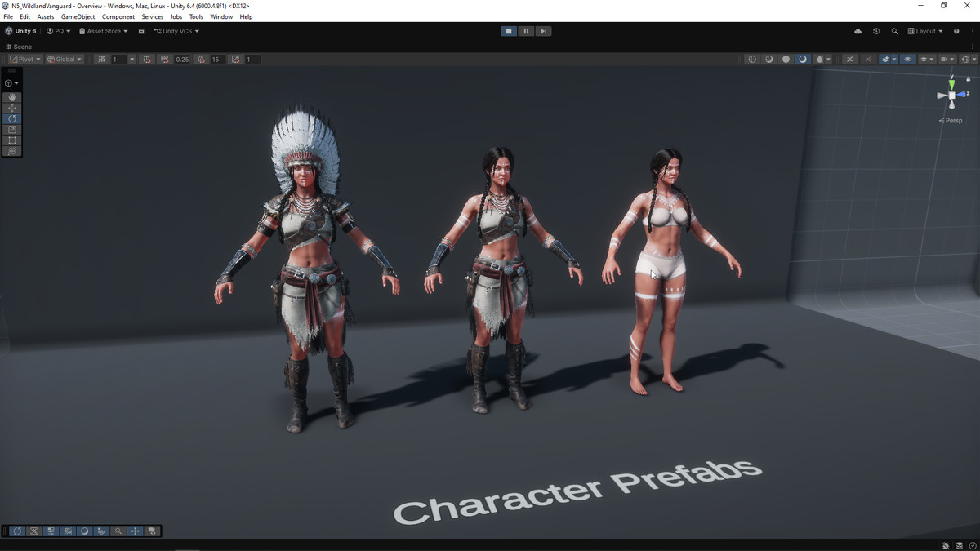Viewport: 980px width, 551px height.
Task: Open the File menu
Action: coord(8,16)
